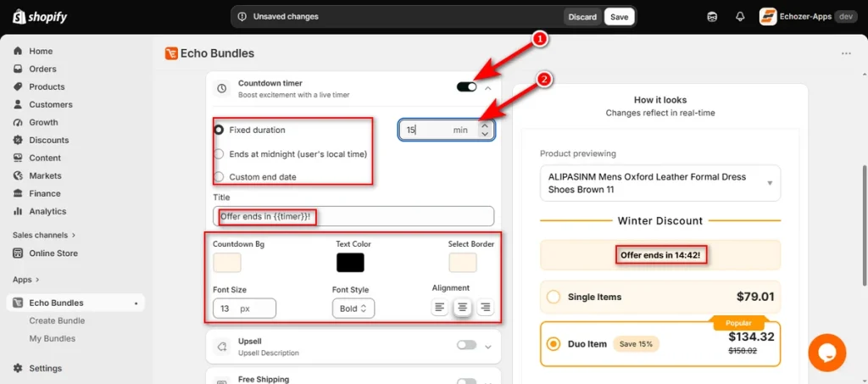The image size is (868, 384).
Task: Open the notifications bell
Action: (740, 17)
